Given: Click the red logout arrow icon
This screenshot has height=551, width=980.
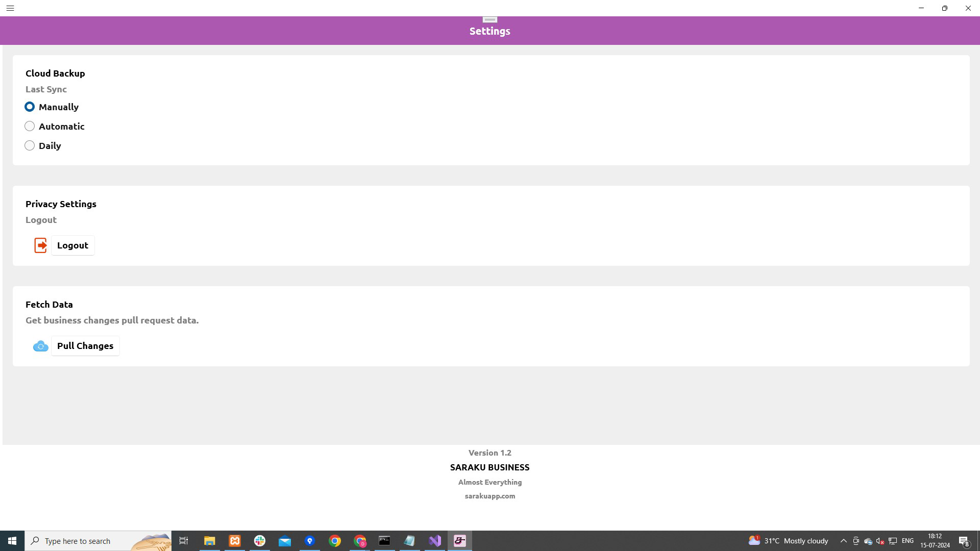Looking at the screenshot, I should [41, 245].
